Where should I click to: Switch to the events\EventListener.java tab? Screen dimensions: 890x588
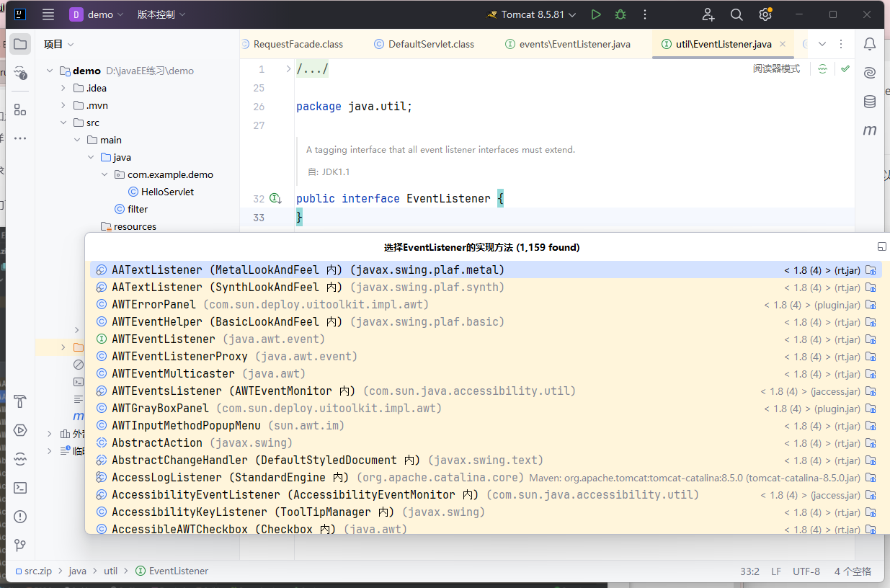(574, 44)
